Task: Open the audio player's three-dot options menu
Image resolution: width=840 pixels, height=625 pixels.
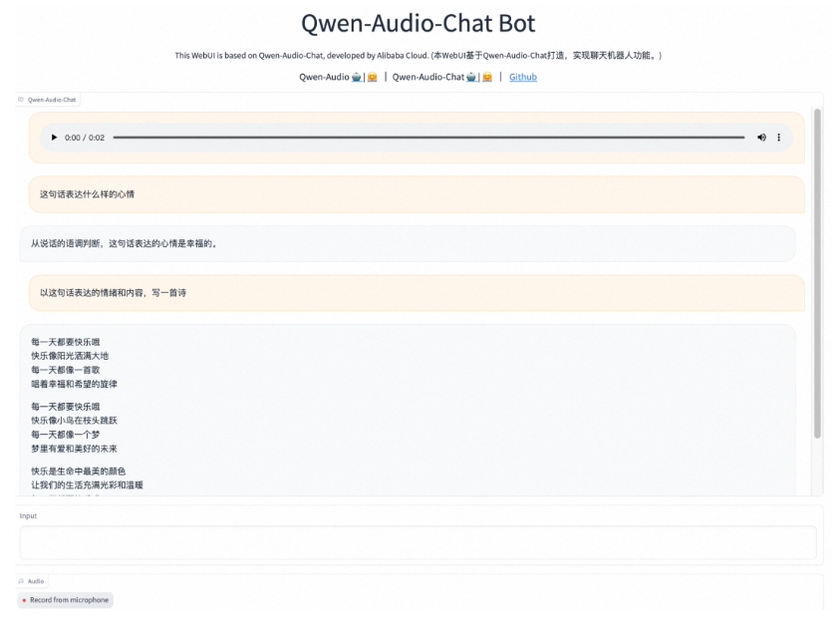Action: tap(779, 138)
